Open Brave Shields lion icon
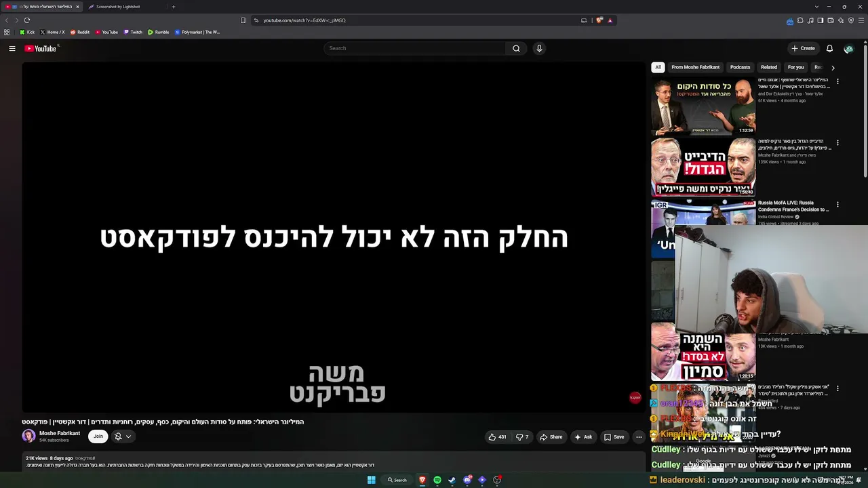Screen dimensions: 868x488 [x=599, y=20]
